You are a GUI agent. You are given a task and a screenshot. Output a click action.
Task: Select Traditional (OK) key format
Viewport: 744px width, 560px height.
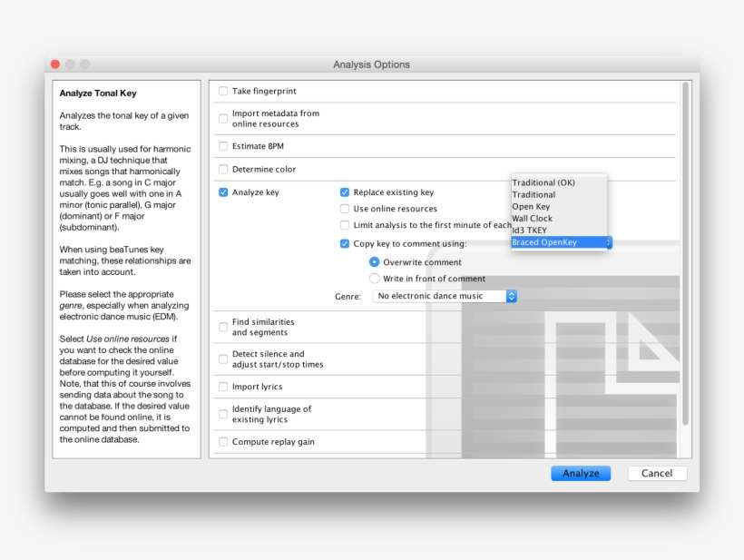click(x=543, y=183)
